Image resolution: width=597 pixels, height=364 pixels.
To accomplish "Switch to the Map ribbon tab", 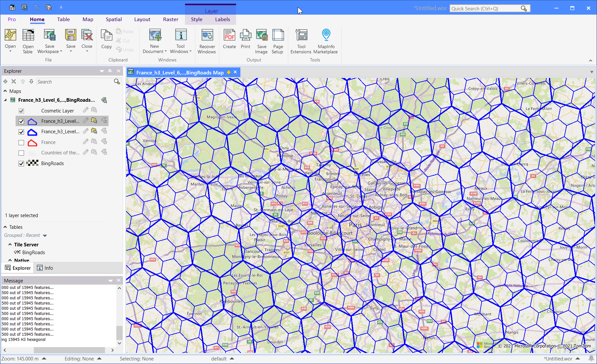I will click(x=88, y=19).
